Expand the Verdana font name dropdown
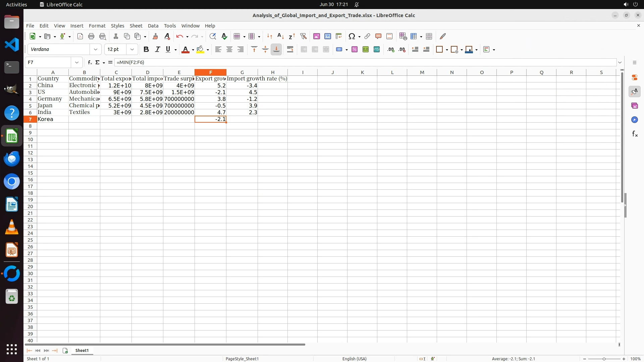This screenshot has width=644, height=362. pos(96,49)
